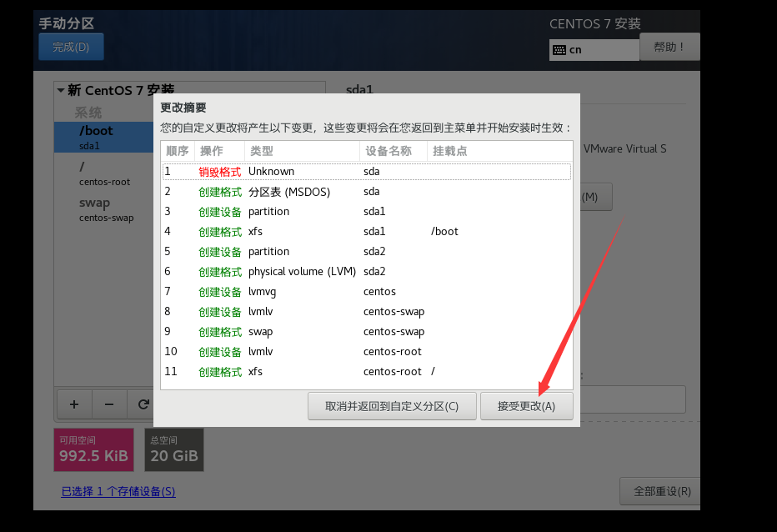The height and width of the screenshot is (532, 777).
Task: Select row 9 swap centos-swap
Action: pyautogui.click(x=367, y=332)
